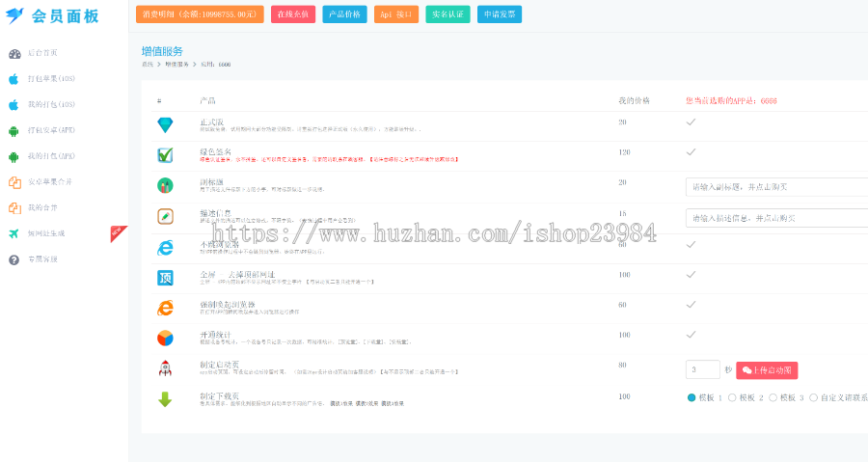The width and height of the screenshot is (868, 462).
Task: Click the rocket icon for 制定启动页
Action: [165, 368]
